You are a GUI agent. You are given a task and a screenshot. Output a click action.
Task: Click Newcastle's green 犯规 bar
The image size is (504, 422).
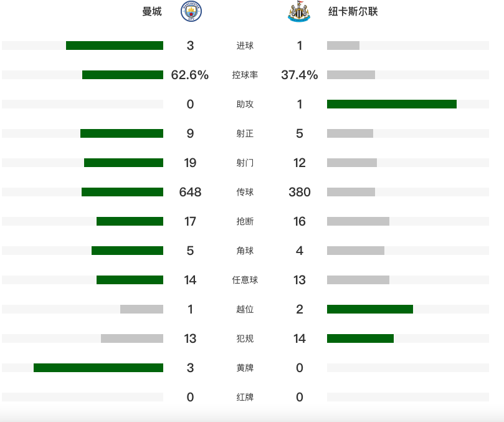(360, 338)
